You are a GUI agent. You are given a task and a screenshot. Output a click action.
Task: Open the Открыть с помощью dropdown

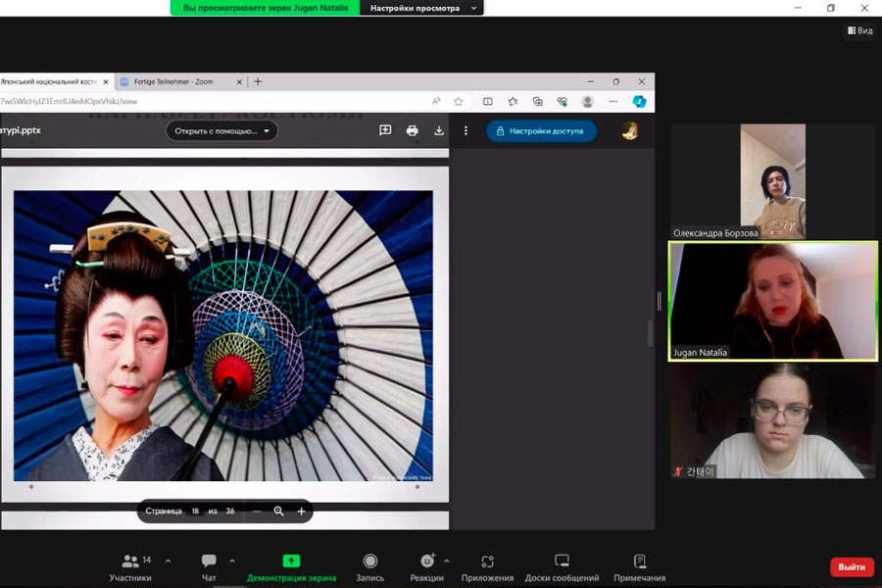(221, 130)
